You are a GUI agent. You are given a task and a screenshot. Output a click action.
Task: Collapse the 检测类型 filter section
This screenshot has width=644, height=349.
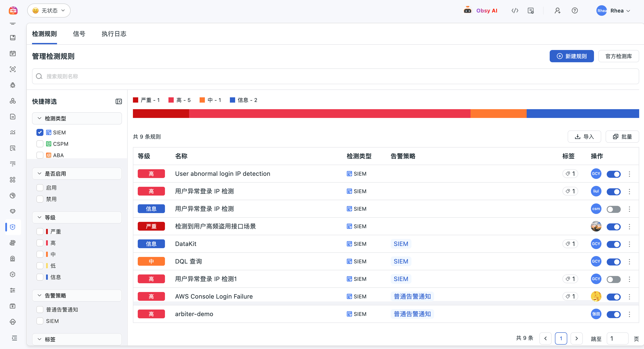77,118
